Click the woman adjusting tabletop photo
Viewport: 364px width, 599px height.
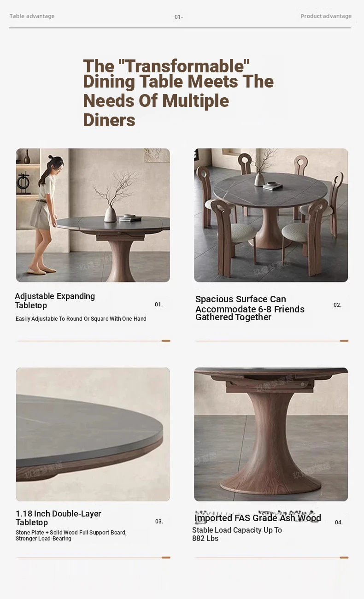(93, 215)
